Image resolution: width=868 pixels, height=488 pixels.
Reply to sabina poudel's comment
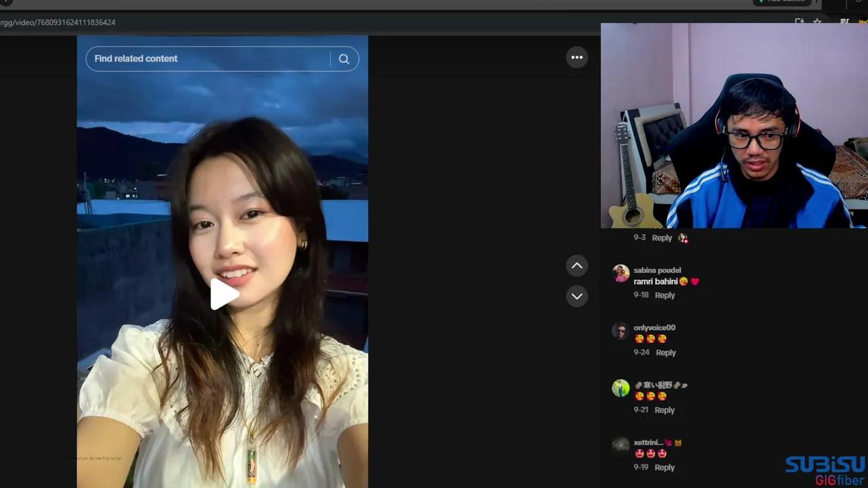[665, 296]
